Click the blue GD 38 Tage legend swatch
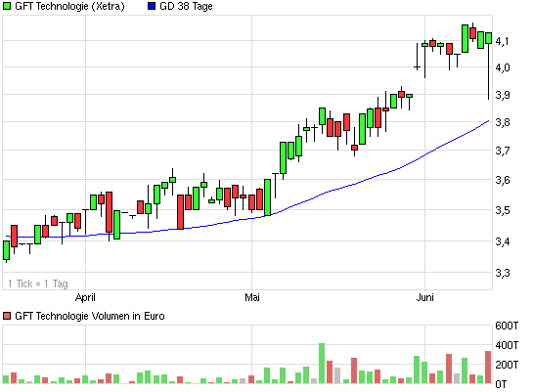The width and height of the screenshot is (533, 392). [152, 6]
